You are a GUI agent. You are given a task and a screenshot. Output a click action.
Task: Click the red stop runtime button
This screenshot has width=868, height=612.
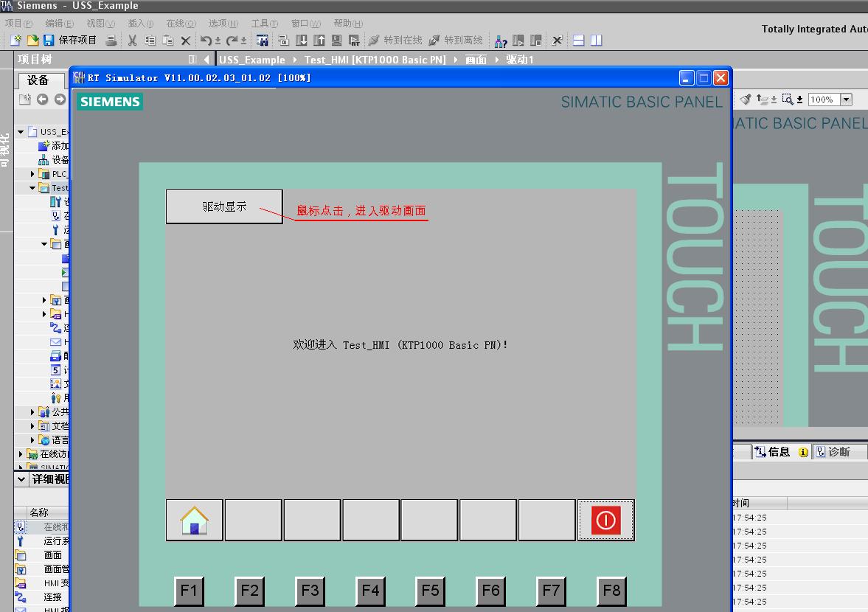coord(605,520)
